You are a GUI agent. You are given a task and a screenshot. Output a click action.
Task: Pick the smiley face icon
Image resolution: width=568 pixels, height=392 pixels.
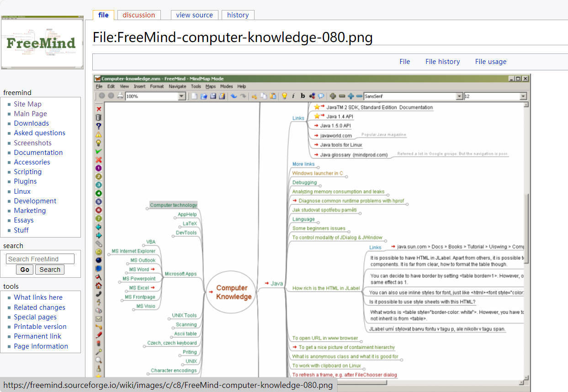99,252
